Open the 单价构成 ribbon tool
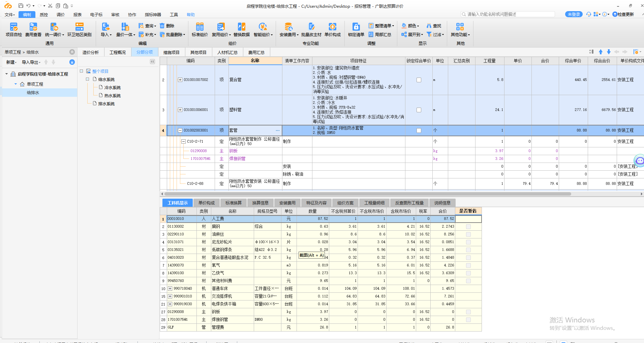 [332, 30]
